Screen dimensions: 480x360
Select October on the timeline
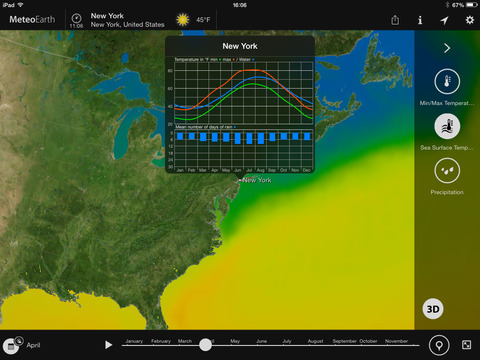pos(368,341)
